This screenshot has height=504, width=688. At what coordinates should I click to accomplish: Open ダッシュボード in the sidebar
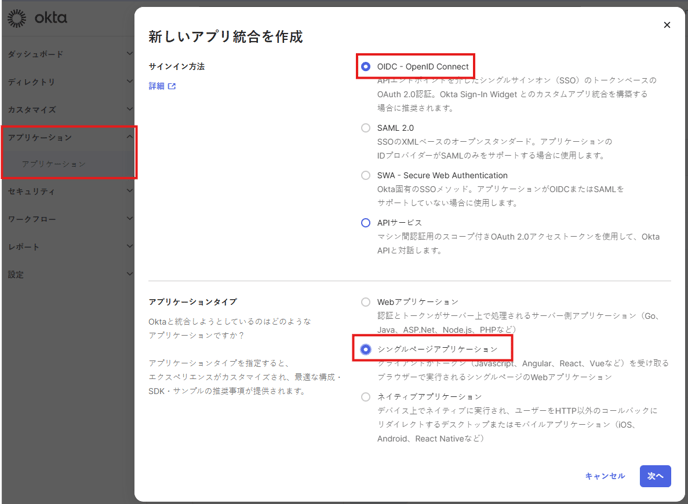36,54
